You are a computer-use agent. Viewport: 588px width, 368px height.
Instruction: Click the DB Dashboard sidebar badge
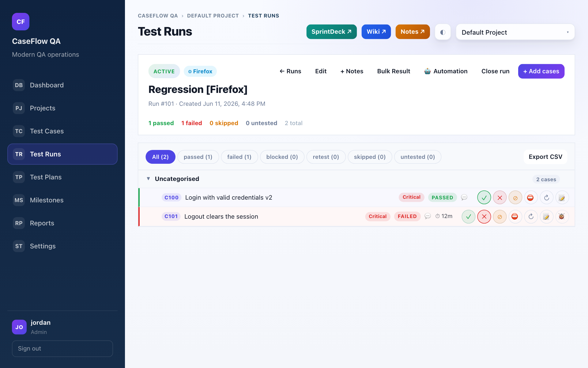19,85
